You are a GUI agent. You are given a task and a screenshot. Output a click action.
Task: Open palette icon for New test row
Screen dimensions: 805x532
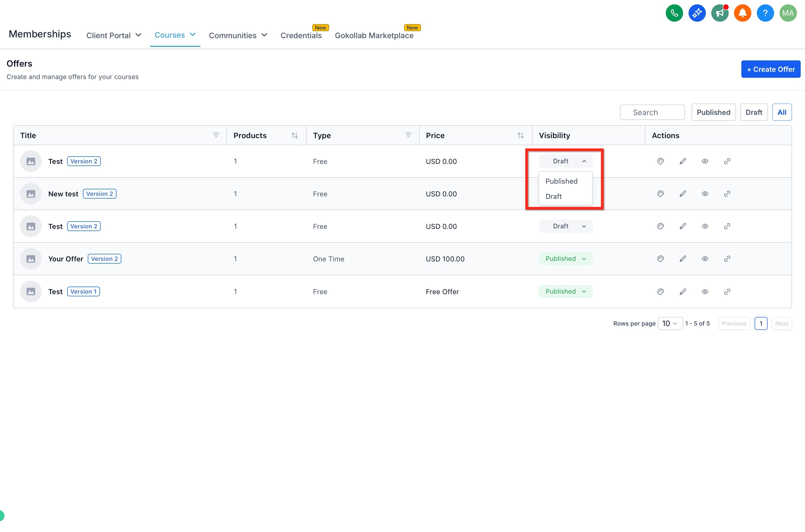click(660, 194)
